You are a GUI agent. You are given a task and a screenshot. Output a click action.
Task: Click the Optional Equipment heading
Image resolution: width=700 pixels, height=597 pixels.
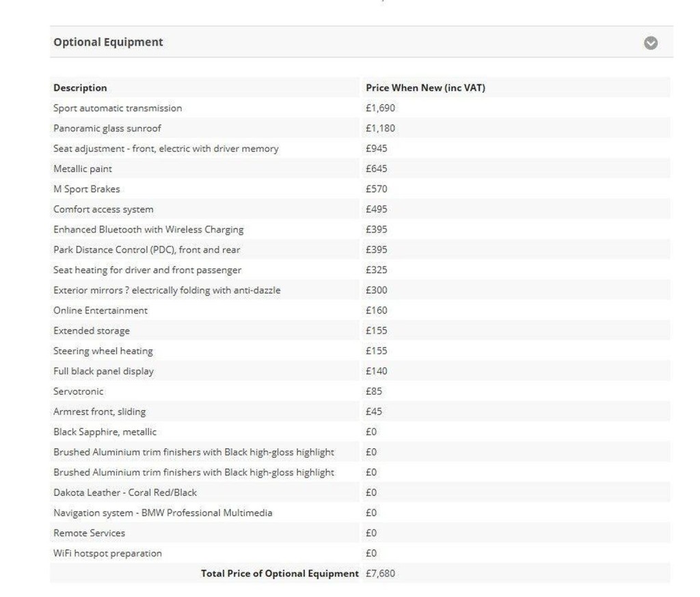coord(108,42)
